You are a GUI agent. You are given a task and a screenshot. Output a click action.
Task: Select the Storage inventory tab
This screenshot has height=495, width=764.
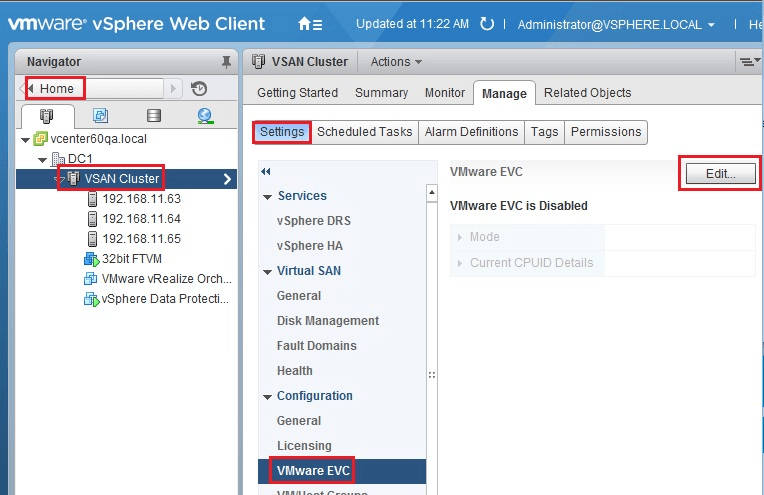pyautogui.click(x=153, y=116)
